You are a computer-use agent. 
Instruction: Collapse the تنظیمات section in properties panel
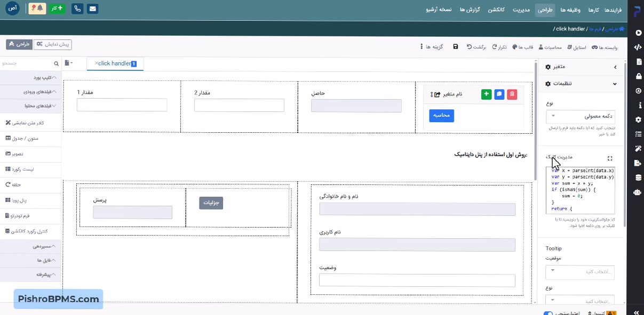(x=582, y=84)
